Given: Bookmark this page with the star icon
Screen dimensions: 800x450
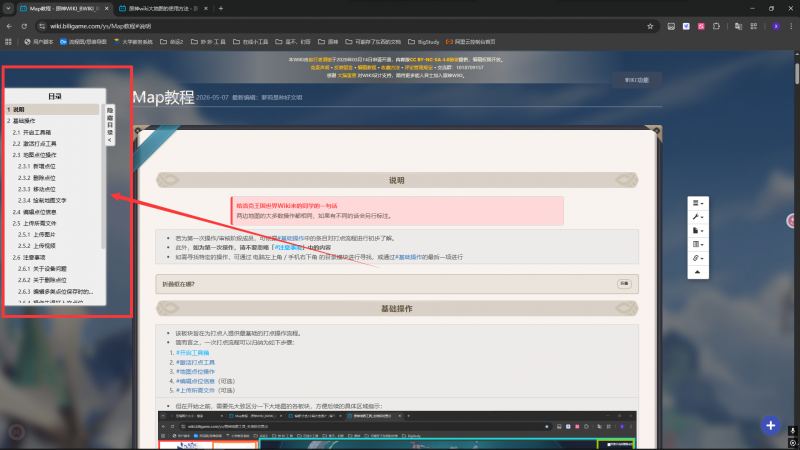Looking at the screenshot, I should pos(650,26).
